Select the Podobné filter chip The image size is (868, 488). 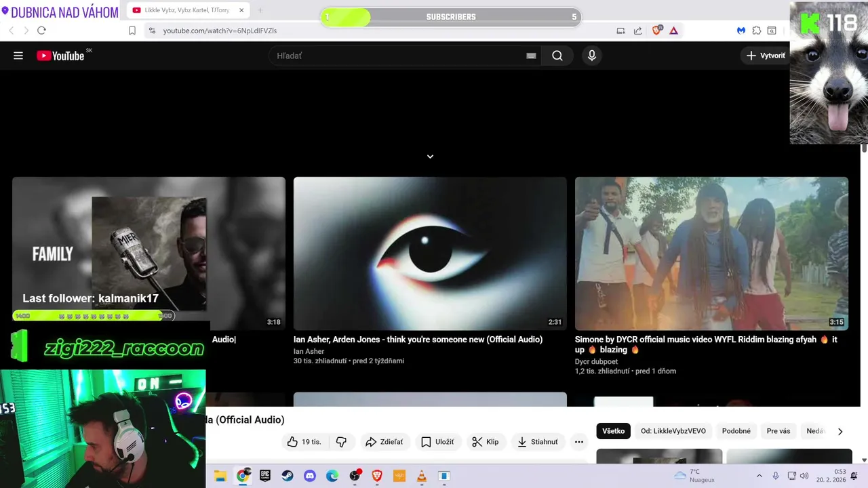[736, 431]
